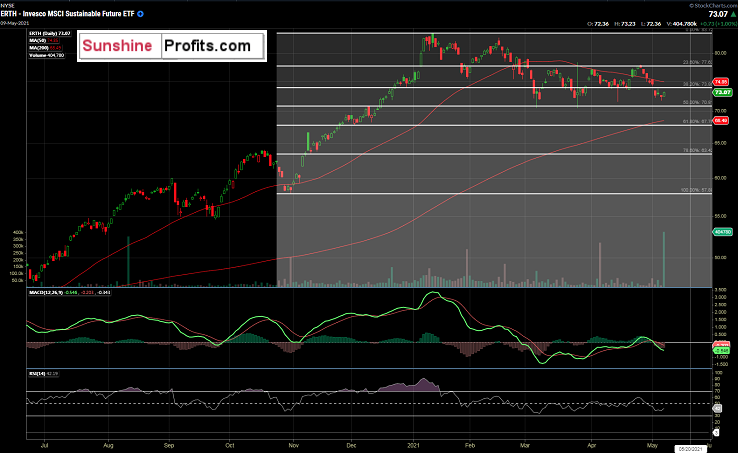Click the RSI(14) indicator label
Screen dimensions: 738x453
point(37,373)
